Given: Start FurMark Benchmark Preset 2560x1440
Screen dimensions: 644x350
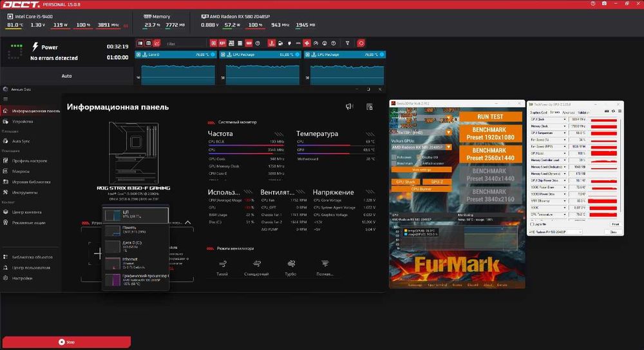Looking at the screenshot, I should coord(490,154).
